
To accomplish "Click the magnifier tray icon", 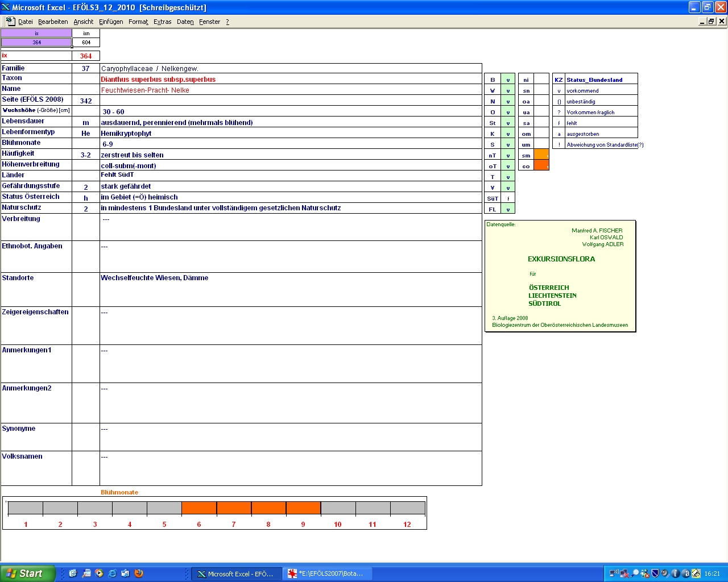I will pos(635,573).
